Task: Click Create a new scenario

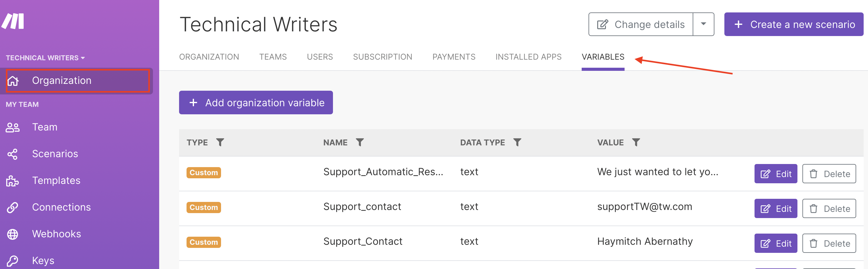Action: coord(793,24)
